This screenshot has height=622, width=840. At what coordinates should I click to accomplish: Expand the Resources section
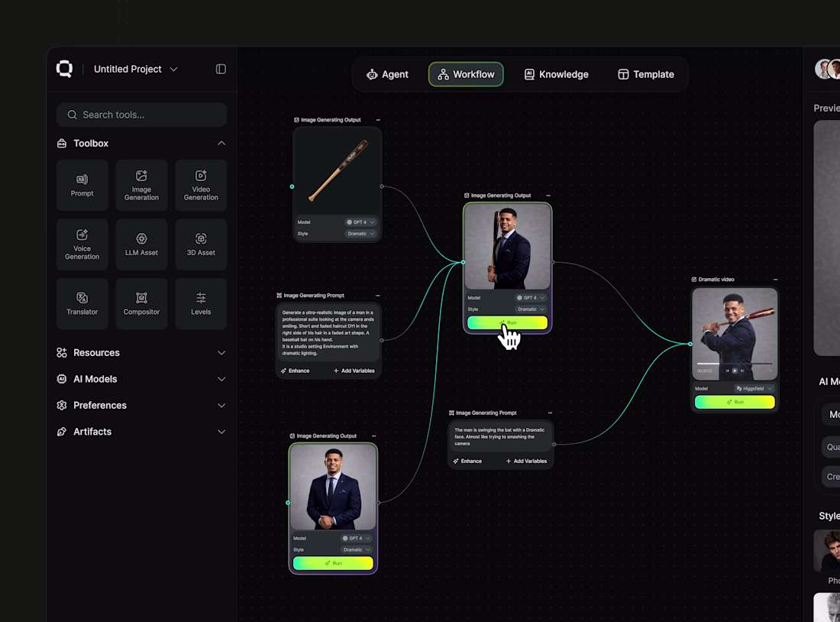[x=221, y=353]
